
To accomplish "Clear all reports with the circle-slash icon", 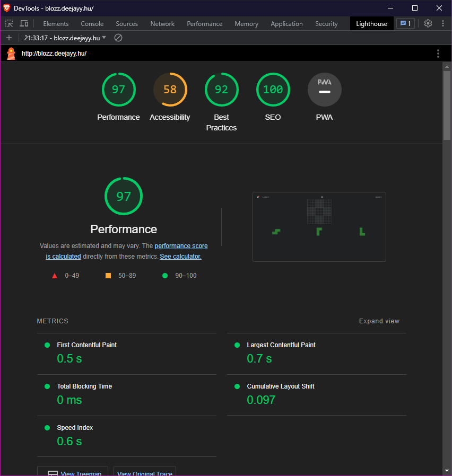I will 118,38.
